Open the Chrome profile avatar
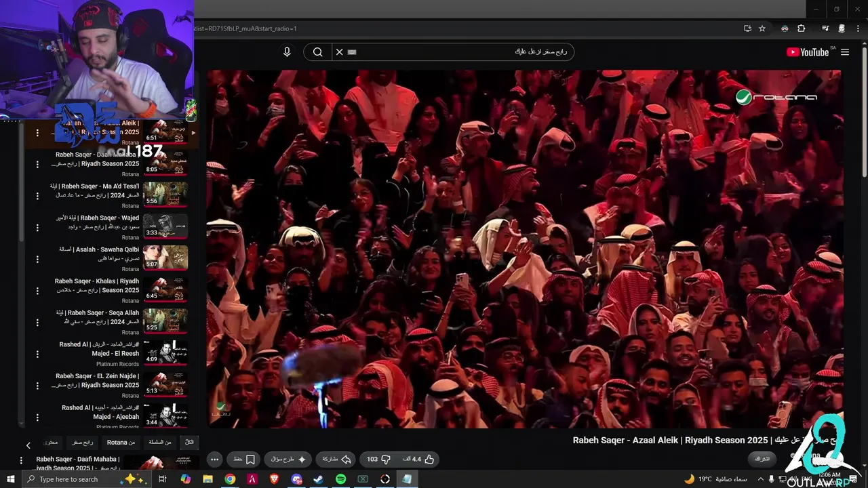This screenshot has height=488, width=868. (x=842, y=28)
